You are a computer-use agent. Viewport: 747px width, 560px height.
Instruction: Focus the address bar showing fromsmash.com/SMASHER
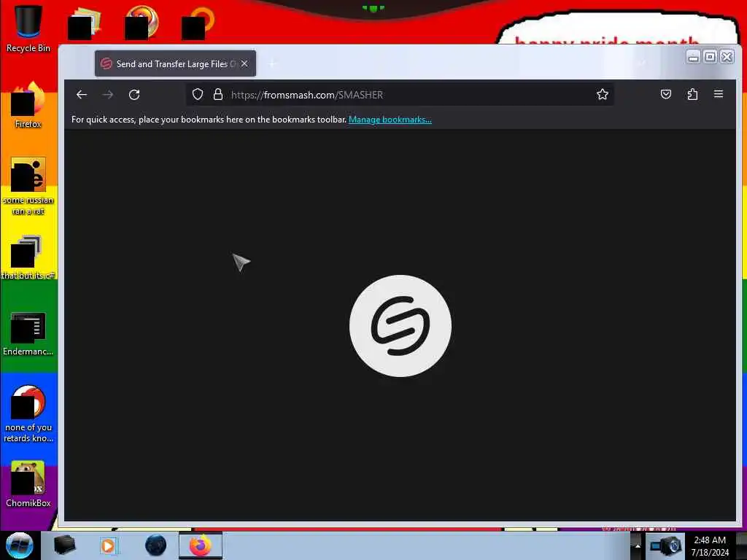(399, 94)
